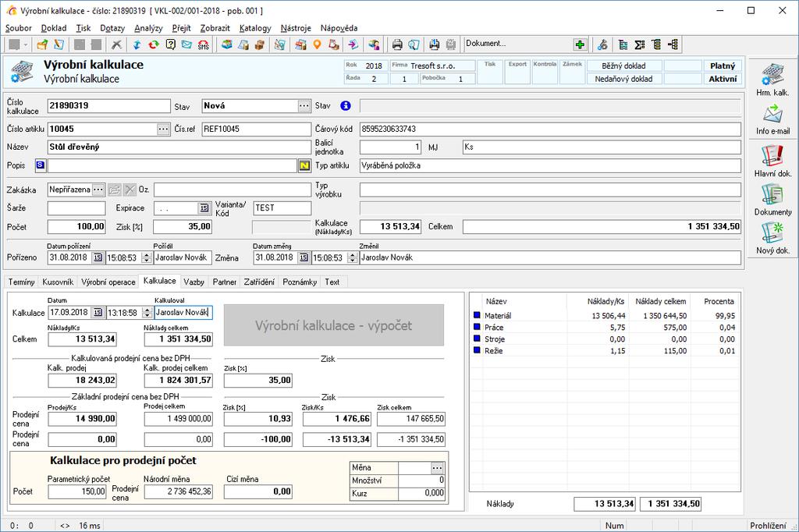This screenshot has height=532, width=799.
Task: Click the colorful stacked trays toolbar icon
Action: coord(227,44)
